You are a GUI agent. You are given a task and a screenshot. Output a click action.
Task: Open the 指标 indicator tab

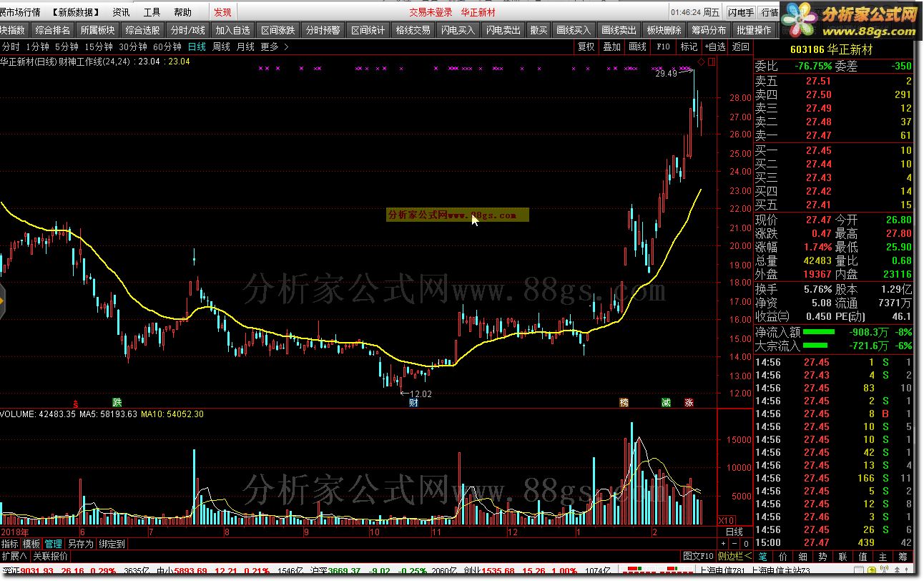(x=10, y=544)
